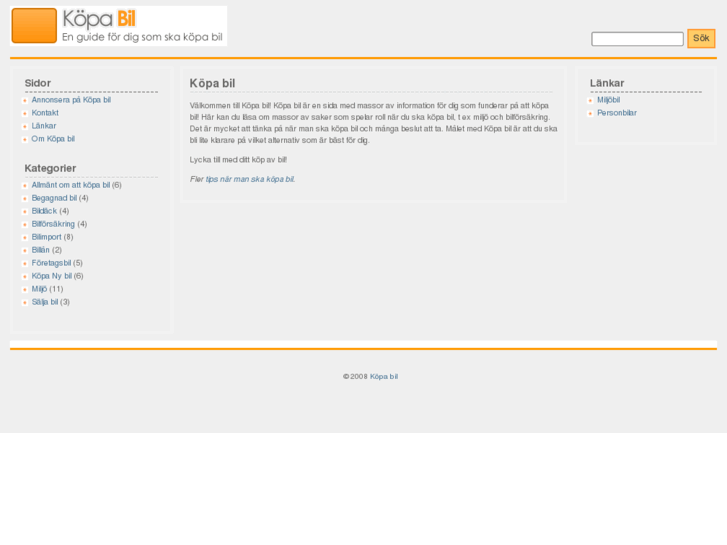Viewport: 727px width, 545px height.
Task: Open the Om Köpa bil page
Action: 53,139
